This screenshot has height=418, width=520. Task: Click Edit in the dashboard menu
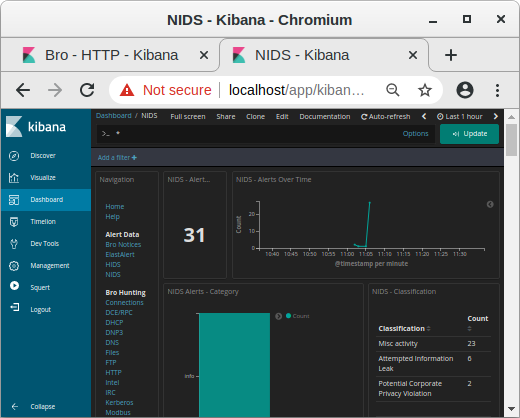pos(282,117)
